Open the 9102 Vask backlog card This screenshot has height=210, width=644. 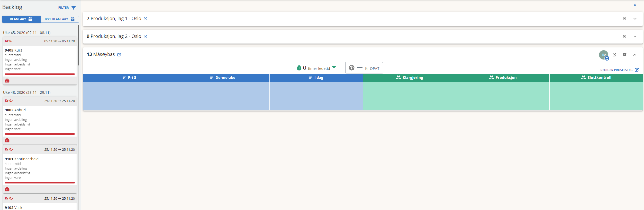pyautogui.click(x=40, y=203)
